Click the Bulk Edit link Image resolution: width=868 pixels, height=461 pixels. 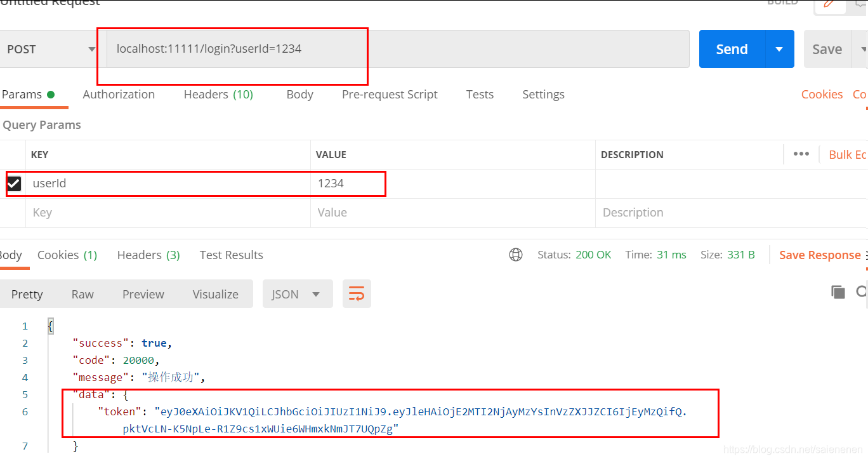click(x=848, y=154)
